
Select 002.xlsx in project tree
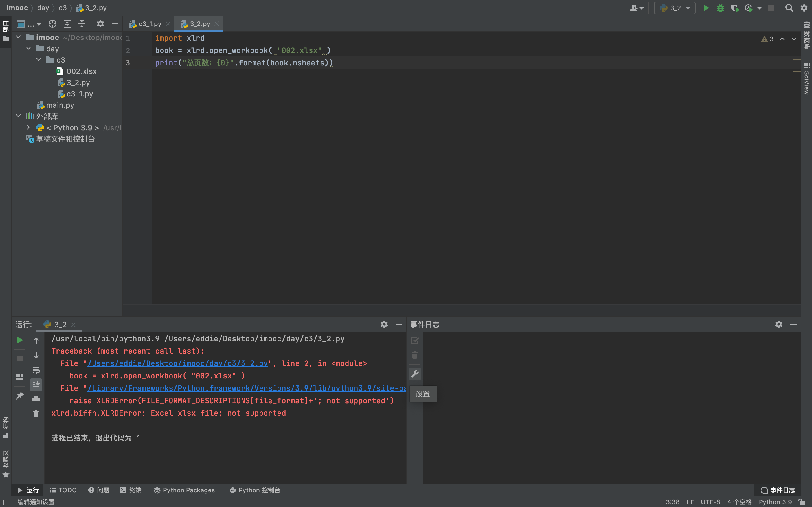pos(77,71)
